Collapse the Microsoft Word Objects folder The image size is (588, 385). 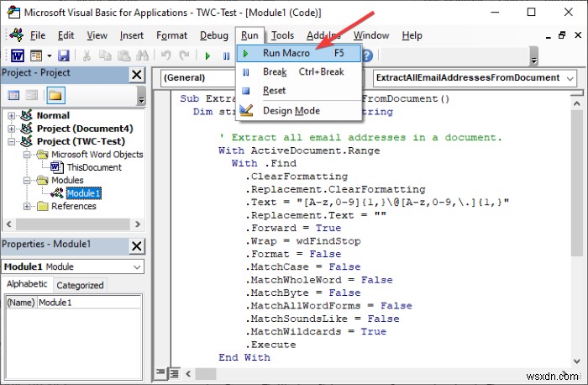pos(27,155)
